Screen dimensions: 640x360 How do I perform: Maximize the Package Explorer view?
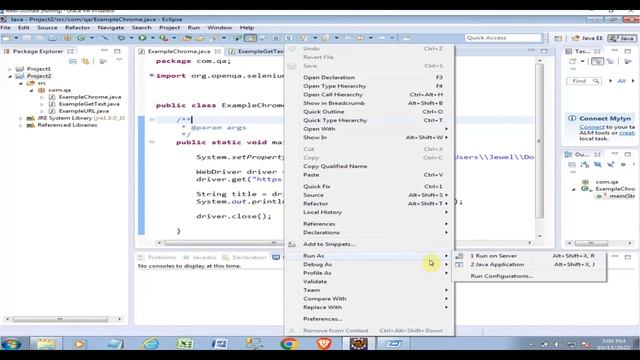[118, 51]
